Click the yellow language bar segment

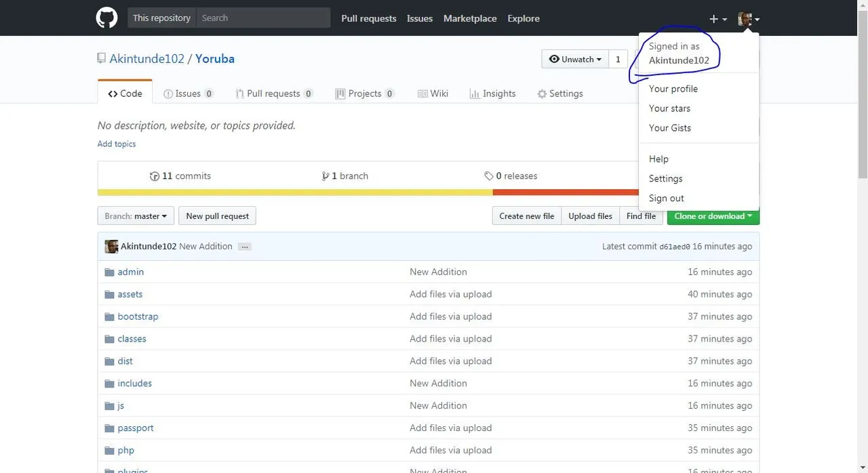tap(295, 192)
